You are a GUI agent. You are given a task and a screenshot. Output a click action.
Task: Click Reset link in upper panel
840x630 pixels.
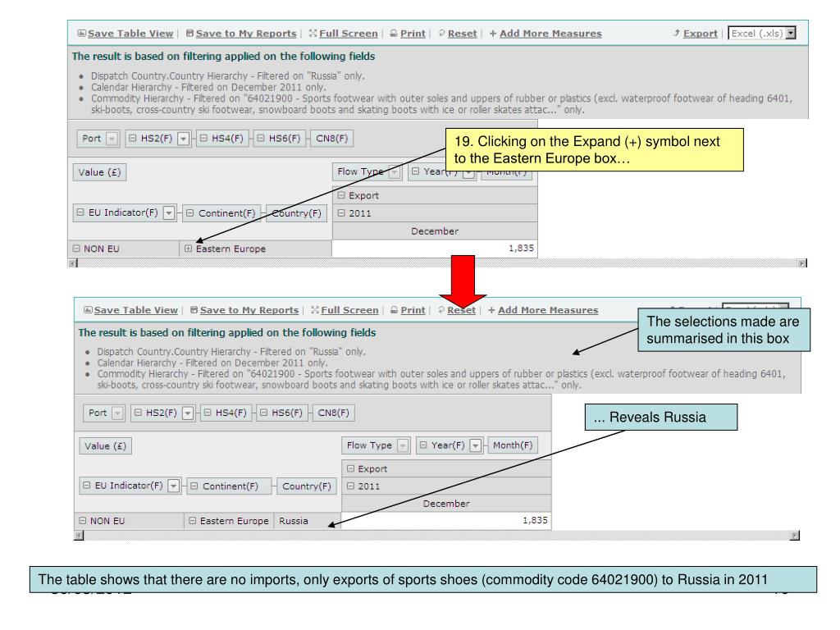click(x=462, y=33)
